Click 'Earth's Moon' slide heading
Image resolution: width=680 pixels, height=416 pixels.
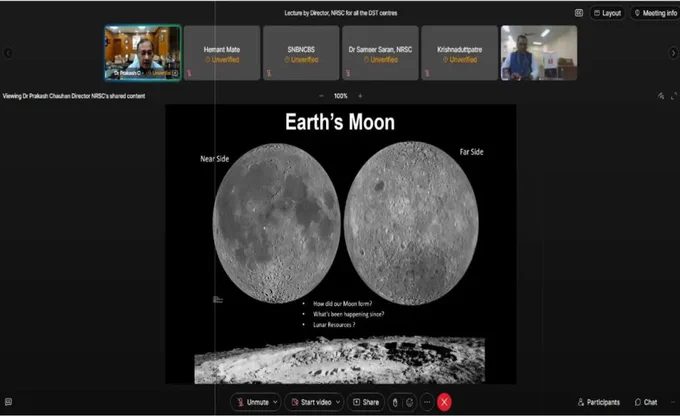340,122
